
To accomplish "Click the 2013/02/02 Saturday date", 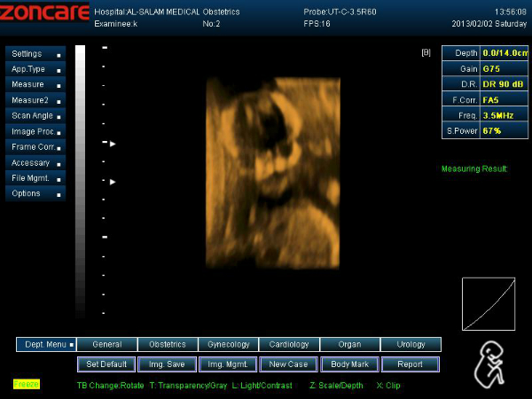I will (x=489, y=24).
